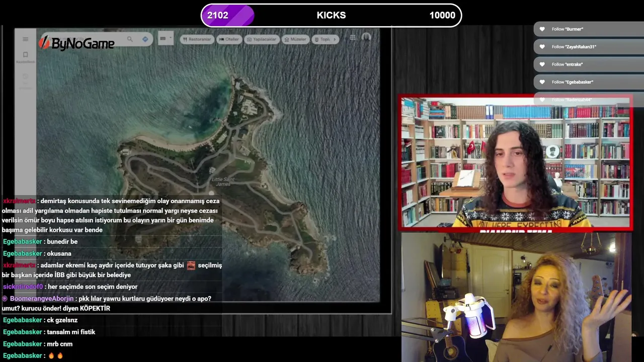The height and width of the screenshot is (362, 644).
Task: Click the heart in Follow "Burmer" notification
Action: pyautogui.click(x=542, y=29)
